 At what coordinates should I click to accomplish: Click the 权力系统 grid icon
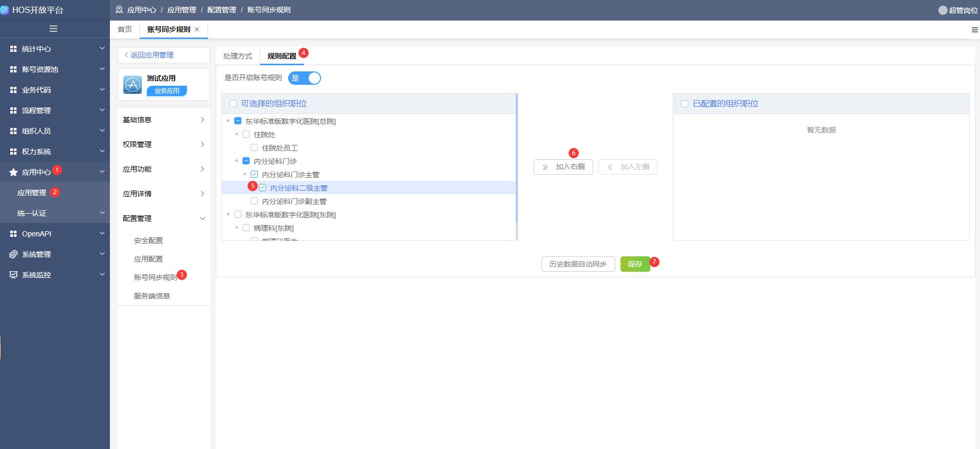coord(13,152)
